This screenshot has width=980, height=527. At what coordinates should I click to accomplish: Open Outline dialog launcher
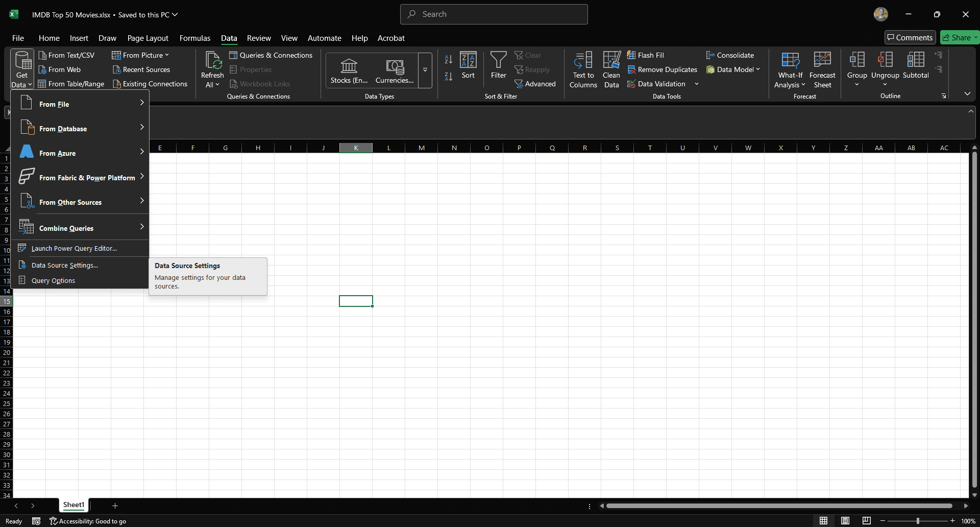pos(944,96)
